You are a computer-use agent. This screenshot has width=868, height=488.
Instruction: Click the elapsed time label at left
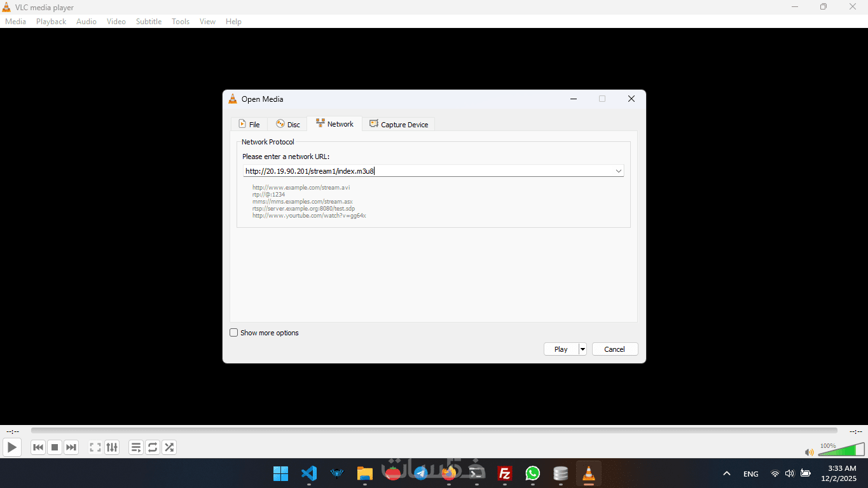pos(13,431)
